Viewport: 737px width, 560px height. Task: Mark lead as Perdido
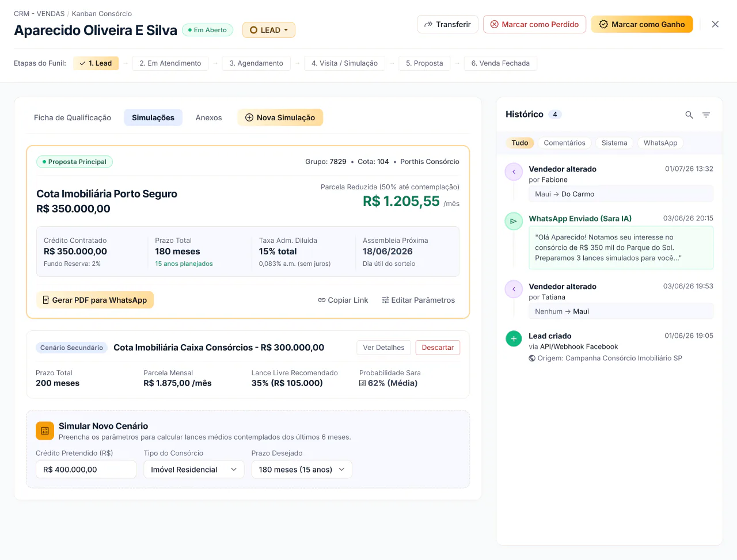pos(534,24)
